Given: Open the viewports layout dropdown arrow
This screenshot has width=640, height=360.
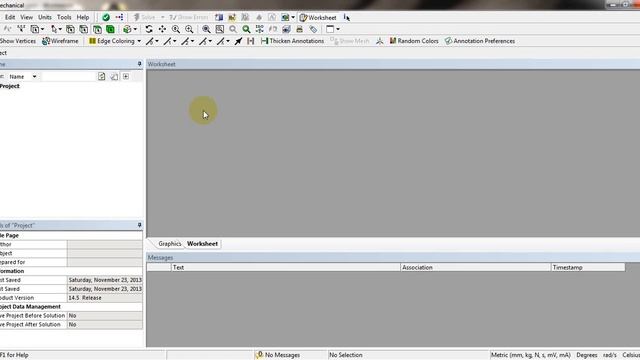Looking at the screenshot, I should point(338,29).
